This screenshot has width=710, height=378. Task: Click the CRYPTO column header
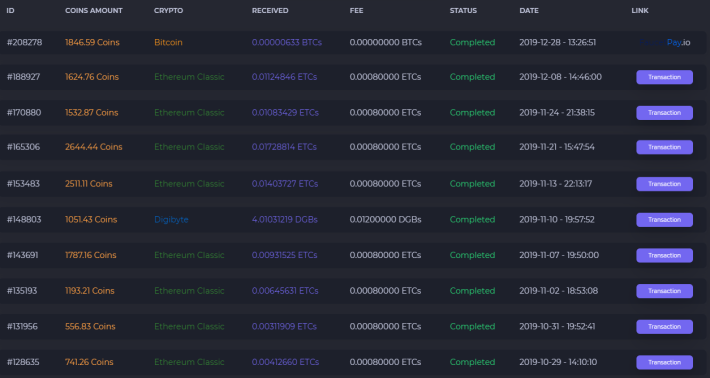tap(168, 10)
